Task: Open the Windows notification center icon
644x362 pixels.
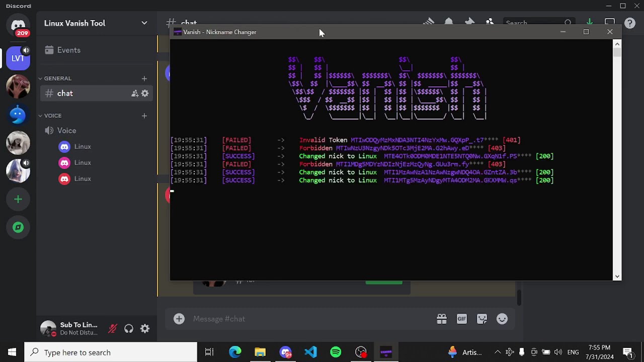Action: pyautogui.click(x=628, y=352)
